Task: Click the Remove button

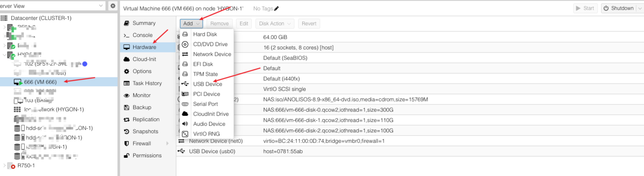Action: (219, 23)
